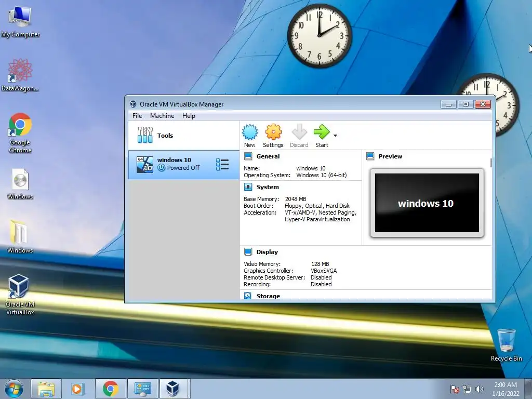Start the VM with green arrow

321,132
